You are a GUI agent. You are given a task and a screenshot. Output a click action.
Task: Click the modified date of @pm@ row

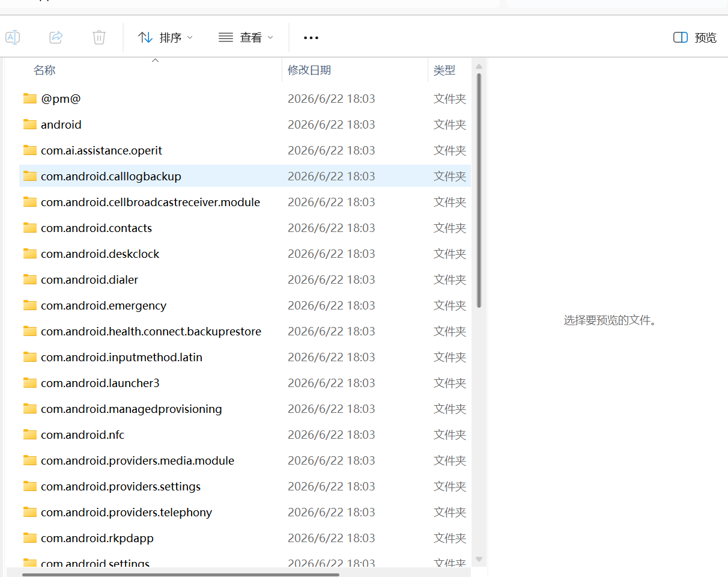click(332, 99)
